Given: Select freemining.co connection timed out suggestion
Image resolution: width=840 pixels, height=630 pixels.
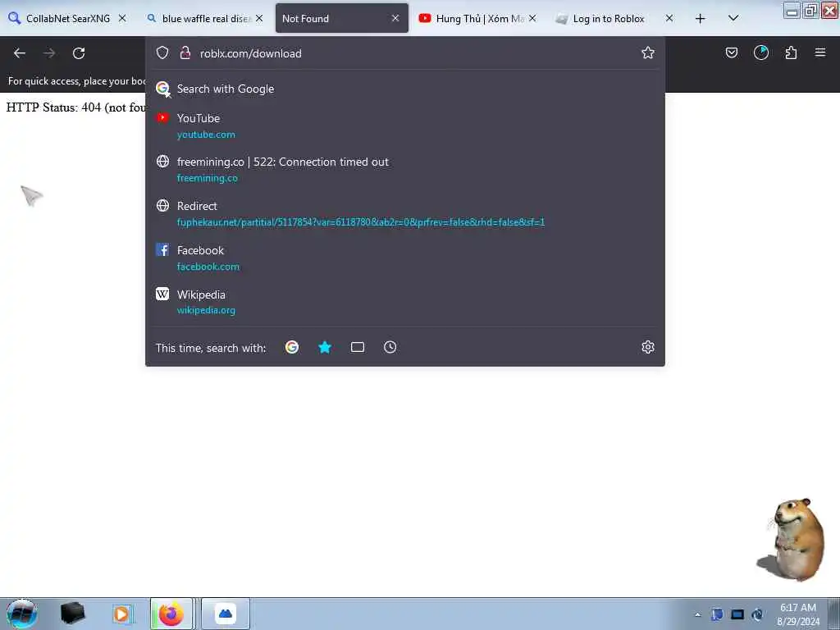Looking at the screenshot, I should (x=405, y=169).
